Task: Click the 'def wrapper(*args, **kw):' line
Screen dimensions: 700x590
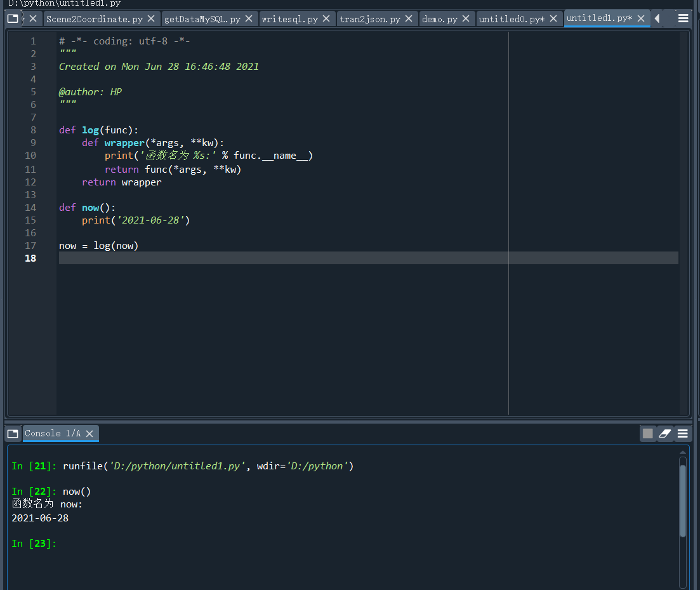Action: pos(153,143)
